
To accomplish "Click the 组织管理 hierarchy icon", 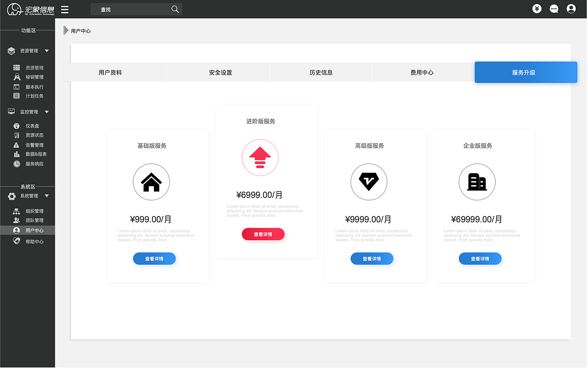I will 17,211.
